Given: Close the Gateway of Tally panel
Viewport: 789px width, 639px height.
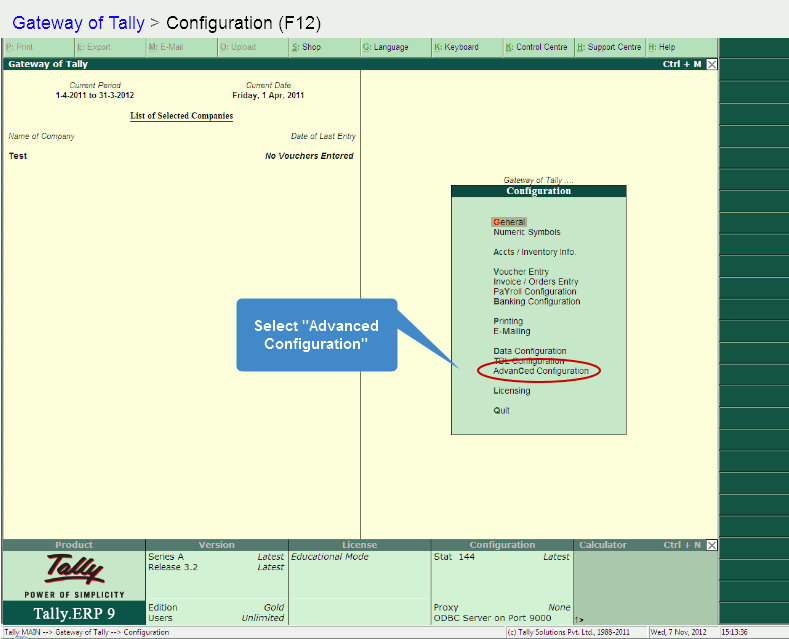Looking at the screenshot, I should [712, 64].
